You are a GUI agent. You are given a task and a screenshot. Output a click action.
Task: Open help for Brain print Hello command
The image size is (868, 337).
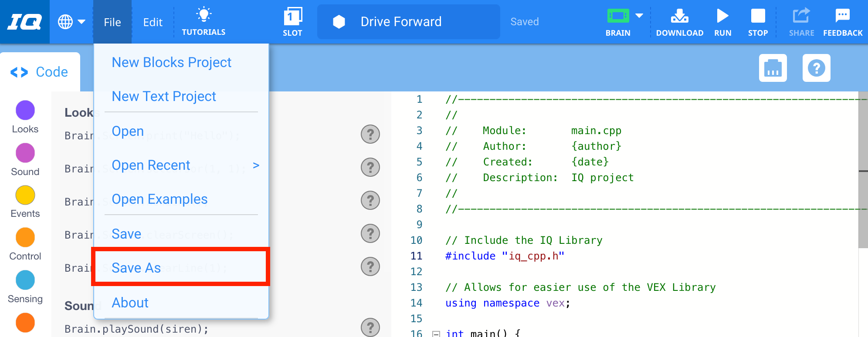pos(370,134)
